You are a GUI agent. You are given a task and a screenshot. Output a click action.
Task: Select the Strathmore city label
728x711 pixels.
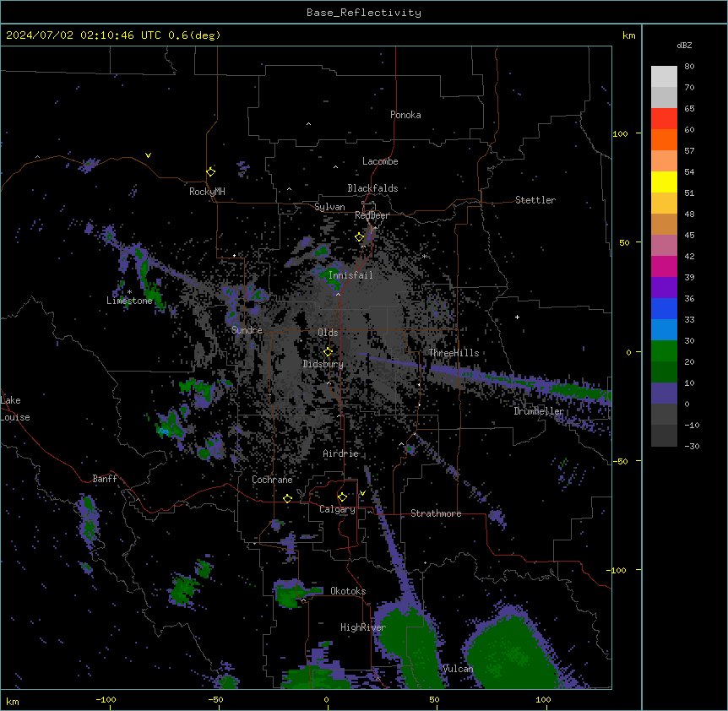(436, 513)
